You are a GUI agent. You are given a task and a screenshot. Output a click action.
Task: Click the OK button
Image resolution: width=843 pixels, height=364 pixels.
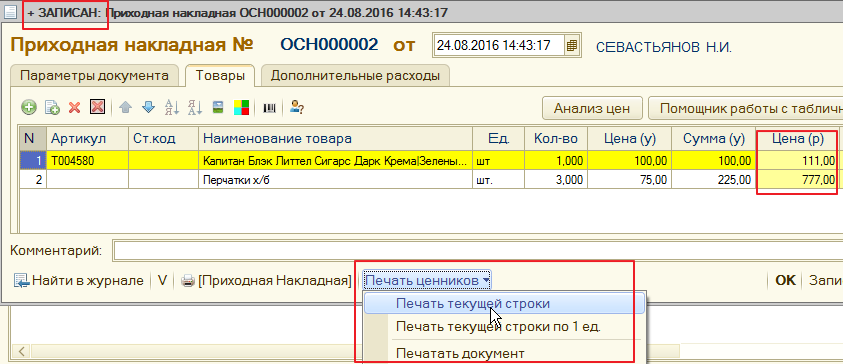pos(785,281)
